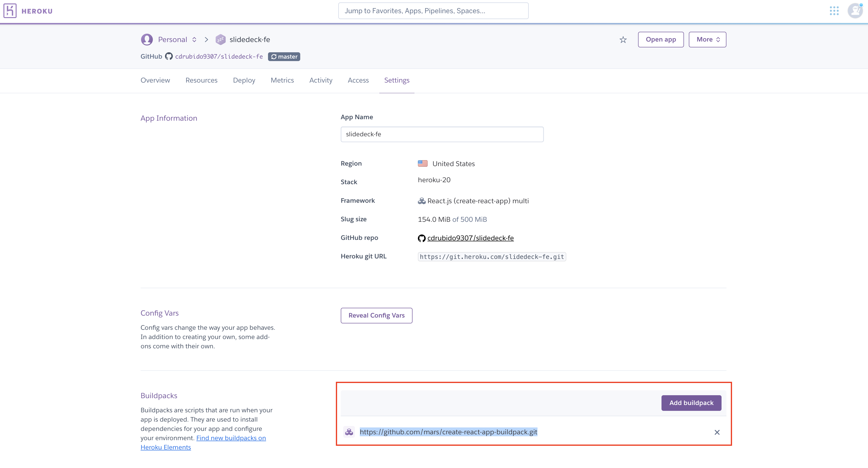The width and height of the screenshot is (868, 468).
Task: Open the nine-dot app switcher grid
Action: click(x=834, y=11)
